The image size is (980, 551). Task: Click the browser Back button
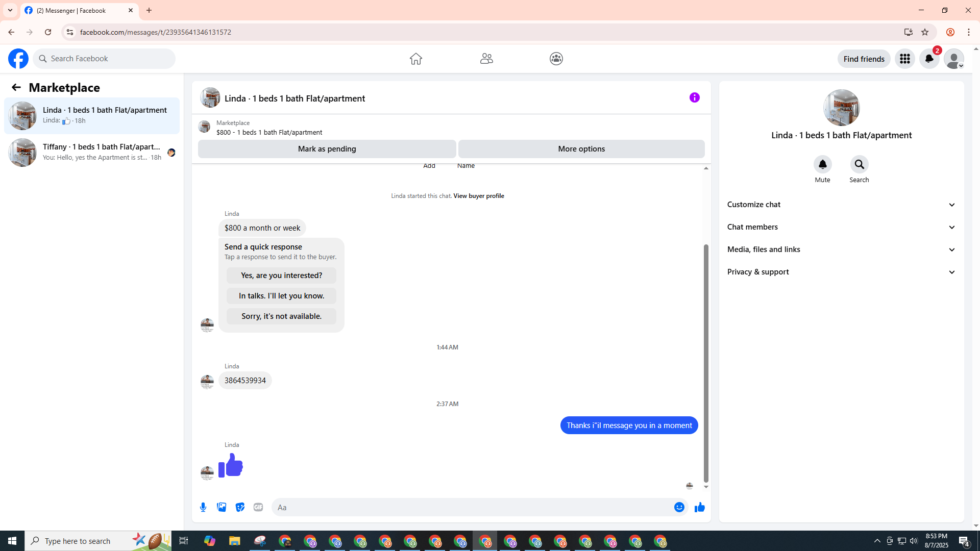tap(11, 32)
